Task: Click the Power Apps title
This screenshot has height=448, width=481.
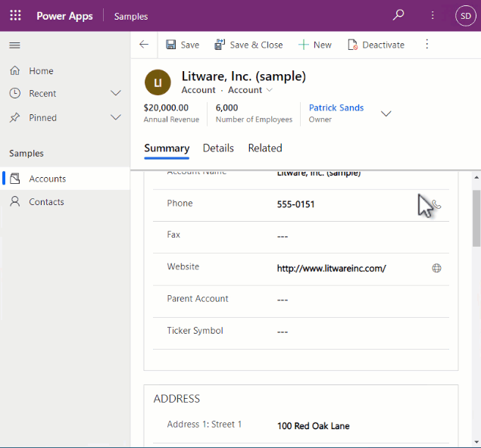Action: click(64, 16)
